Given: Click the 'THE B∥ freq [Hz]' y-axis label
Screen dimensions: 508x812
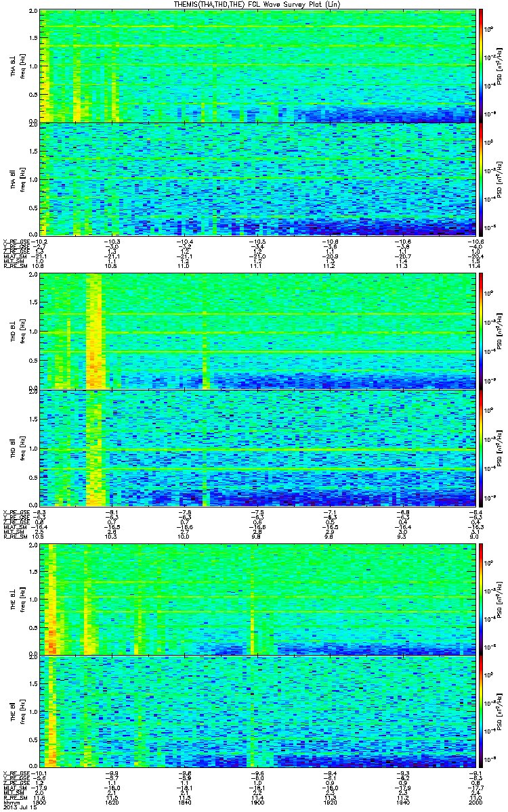Looking at the screenshot, I should tap(17, 710).
